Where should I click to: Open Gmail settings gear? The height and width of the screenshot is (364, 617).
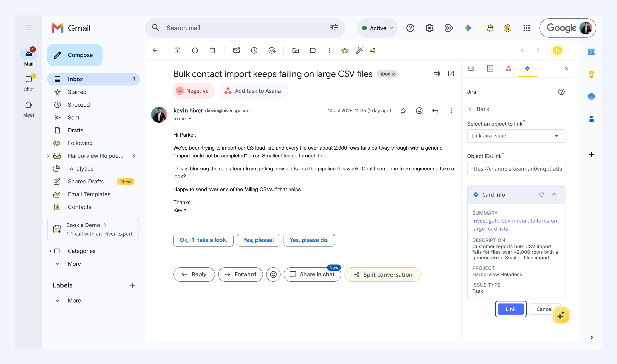tap(430, 28)
